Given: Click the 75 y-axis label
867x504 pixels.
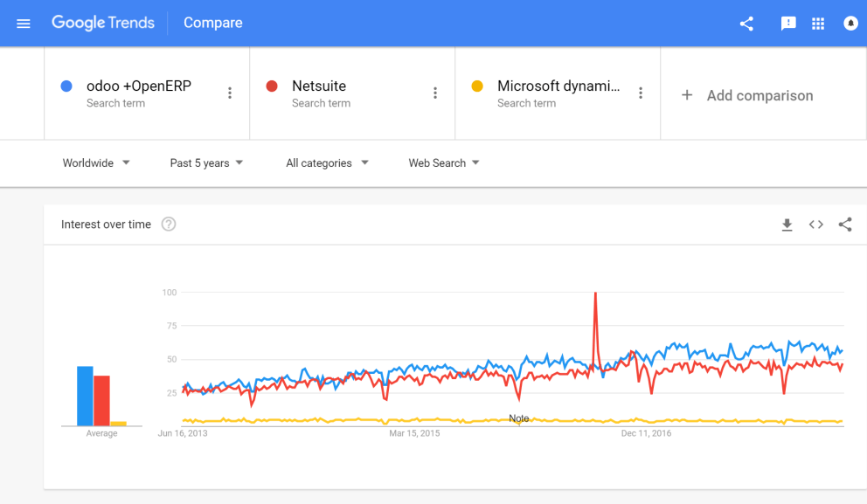Looking at the screenshot, I should click(171, 326).
